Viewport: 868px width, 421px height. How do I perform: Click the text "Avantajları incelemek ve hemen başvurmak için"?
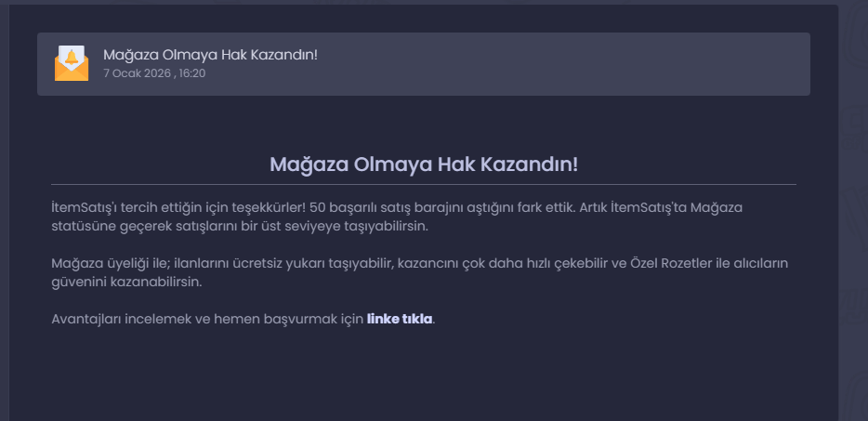207,319
